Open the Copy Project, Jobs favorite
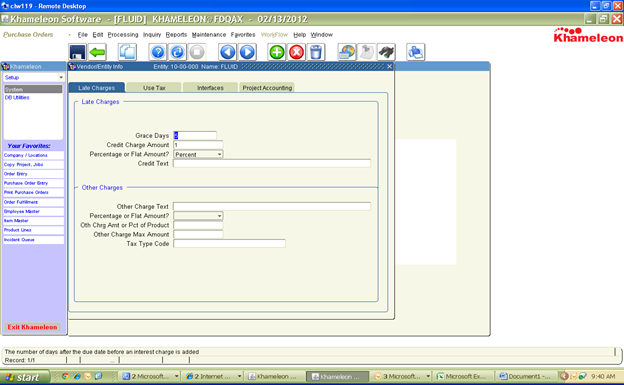Viewport: 624px width, 385px height. click(33, 164)
